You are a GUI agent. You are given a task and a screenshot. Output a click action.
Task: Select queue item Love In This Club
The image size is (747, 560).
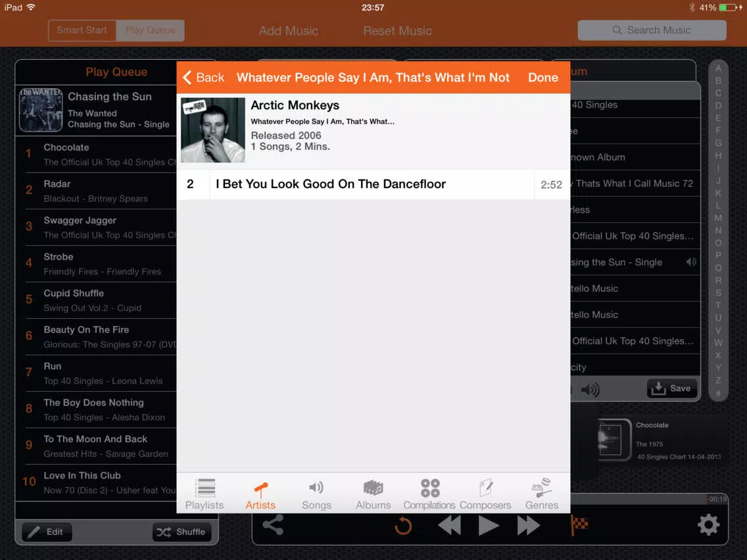96,482
